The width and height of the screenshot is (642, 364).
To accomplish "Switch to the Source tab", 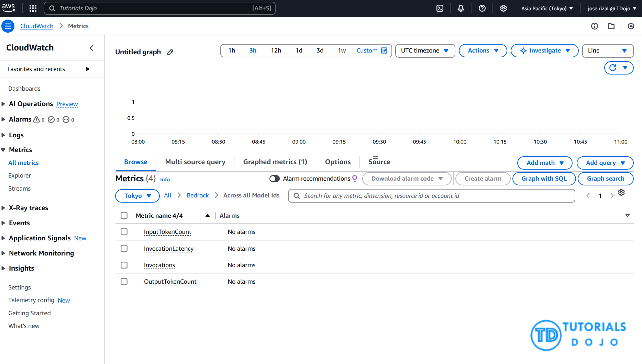I will pos(379,162).
